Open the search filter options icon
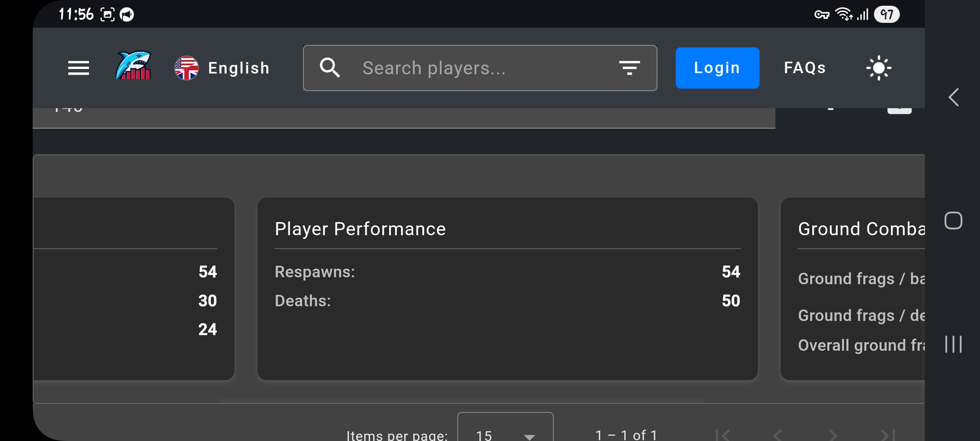The width and height of the screenshot is (980, 441). pyautogui.click(x=629, y=68)
